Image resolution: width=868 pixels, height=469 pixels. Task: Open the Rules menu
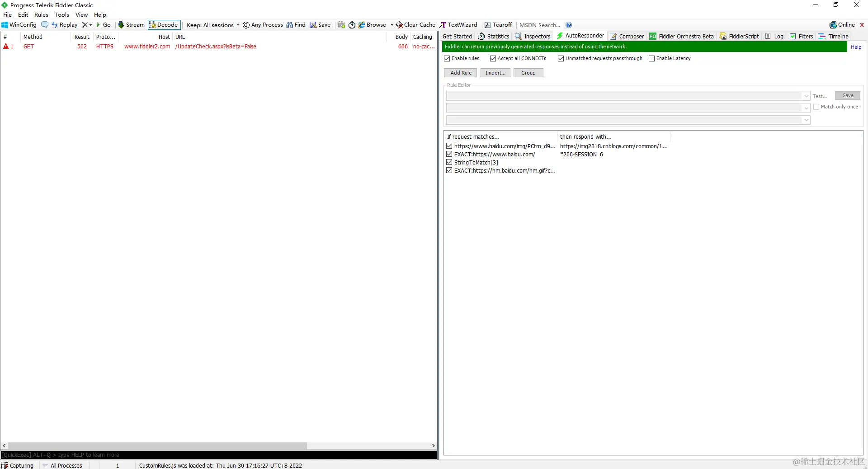pyautogui.click(x=41, y=14)
